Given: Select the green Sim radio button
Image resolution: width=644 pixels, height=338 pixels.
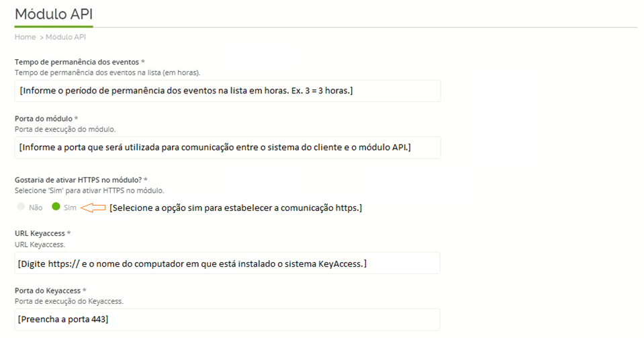Looking at the screenshot, I should tap(56, 207).
